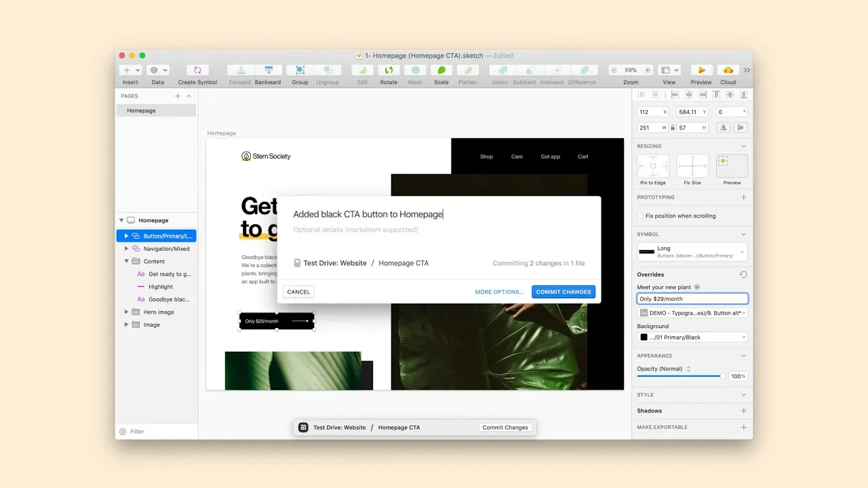The height and width of the screenshot is (488, 868).
Task: Apply Subtract boolean operation icon
Action: pyautogui.click(x=530, y=70)
